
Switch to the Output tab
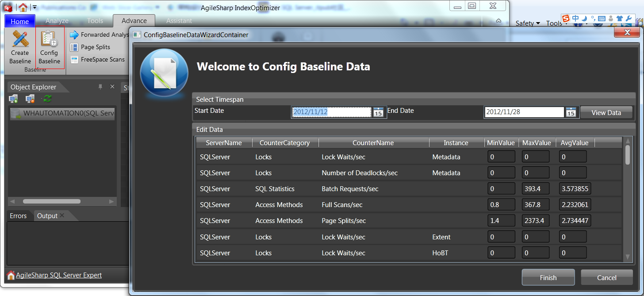pyautogui.click(x=47, y=216)
